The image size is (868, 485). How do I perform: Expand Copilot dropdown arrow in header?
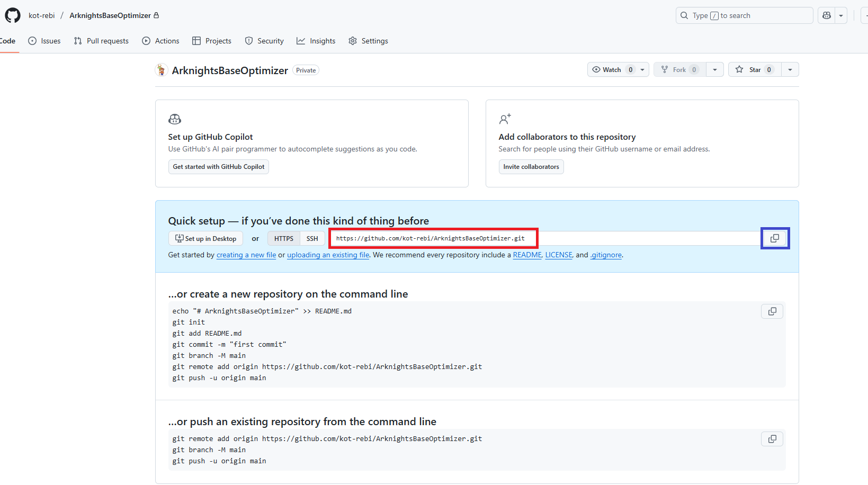pos(841,15)
